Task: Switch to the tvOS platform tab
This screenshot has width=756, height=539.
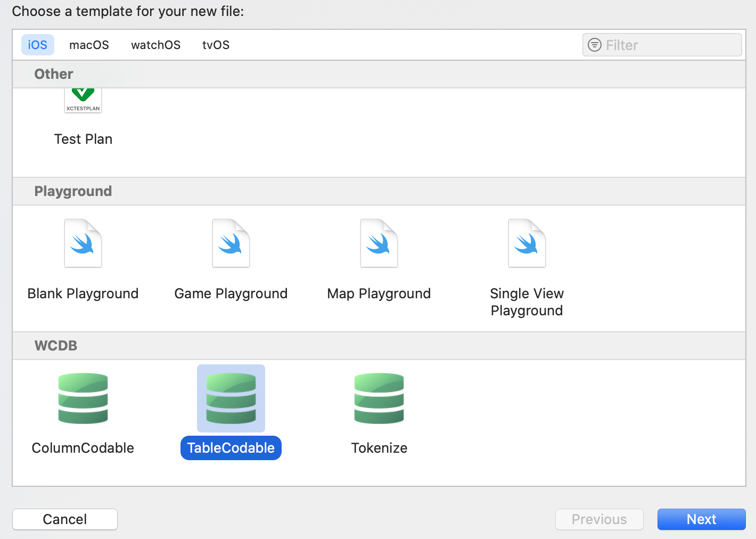Action: tap(216, 45)
